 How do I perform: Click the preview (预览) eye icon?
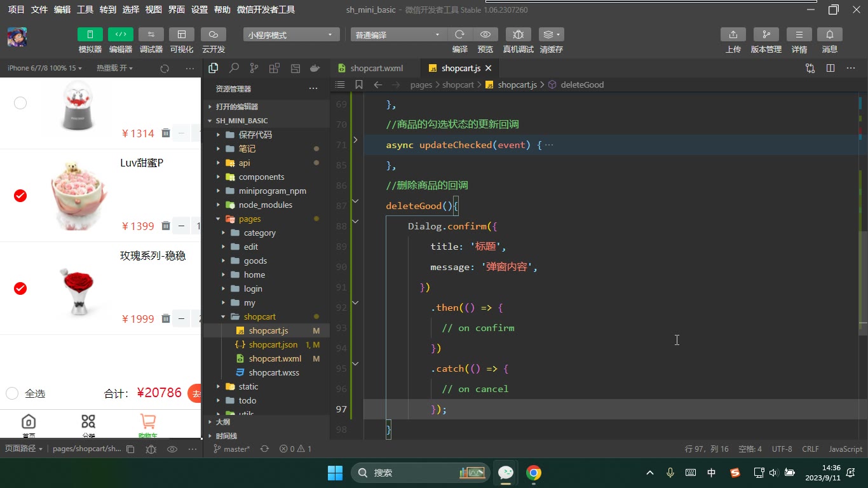click(485, 34)
